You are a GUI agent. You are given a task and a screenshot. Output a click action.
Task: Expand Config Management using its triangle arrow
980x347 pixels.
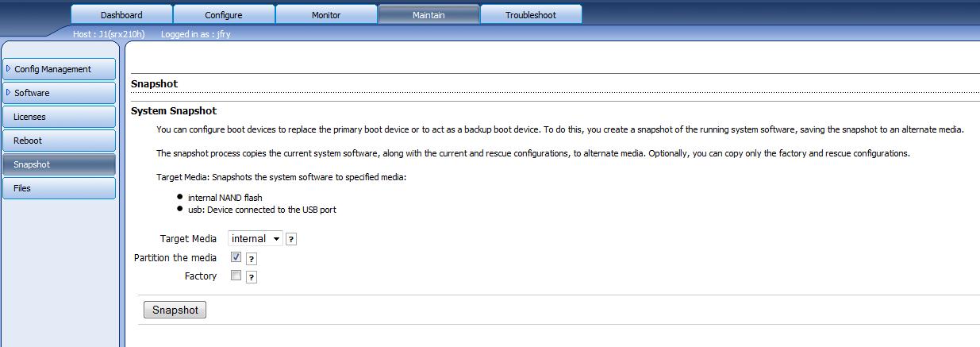(9, 69)
